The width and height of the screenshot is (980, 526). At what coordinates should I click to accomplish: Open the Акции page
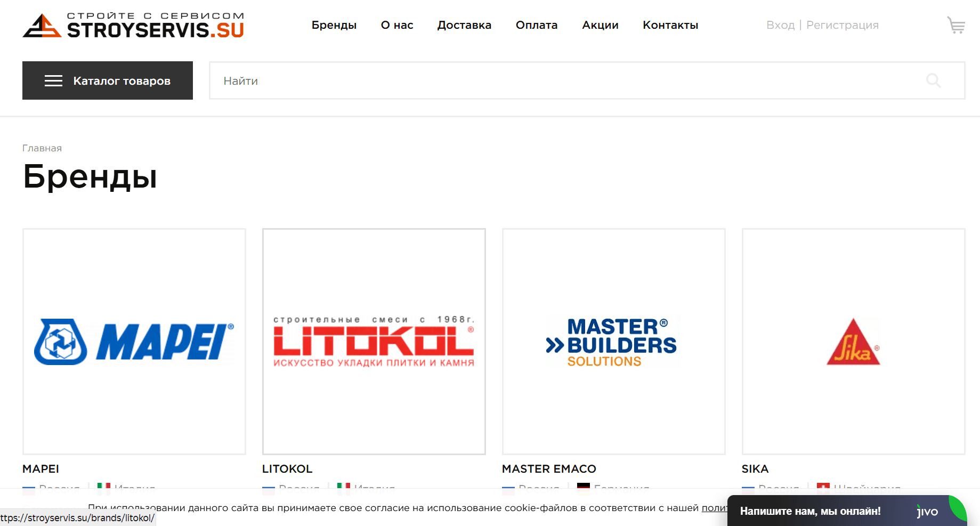click(600, 25)
